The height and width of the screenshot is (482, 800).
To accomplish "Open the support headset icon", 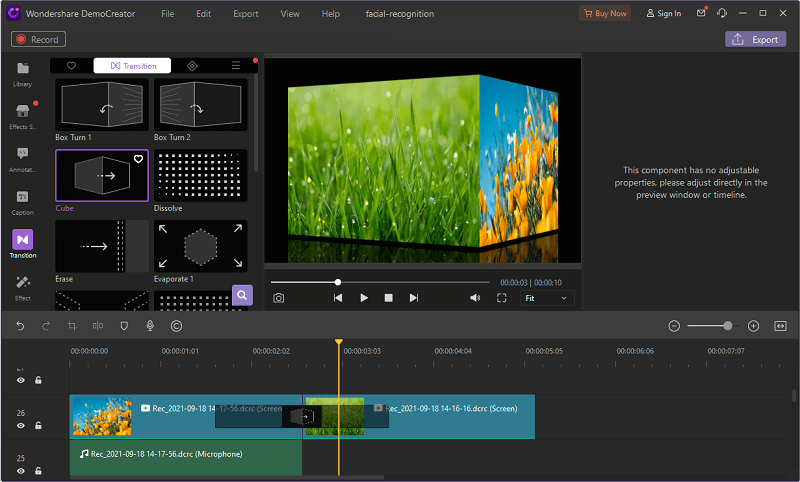I will 722,13.
